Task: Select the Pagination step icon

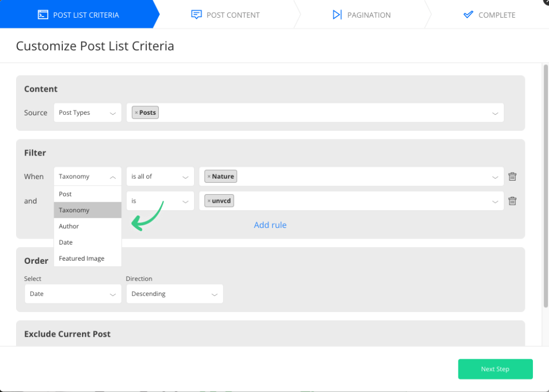Action: click(337, 14)
